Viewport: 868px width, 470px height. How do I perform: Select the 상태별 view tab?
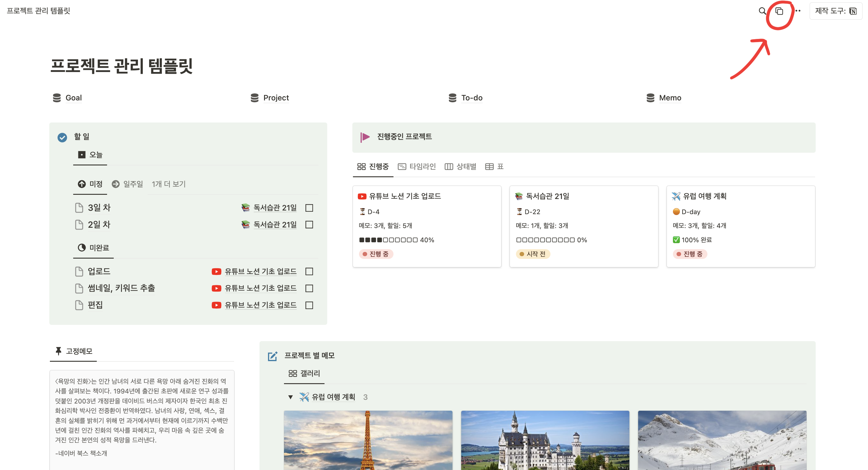tap(460, 166)
